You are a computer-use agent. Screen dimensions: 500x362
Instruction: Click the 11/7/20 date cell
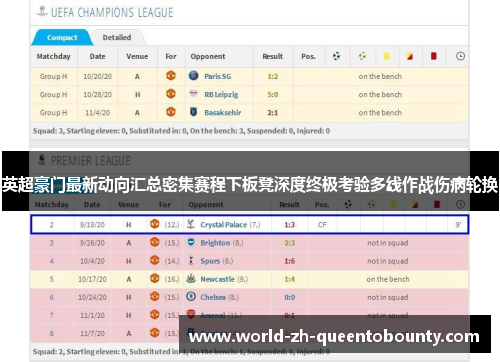point(92,333)
